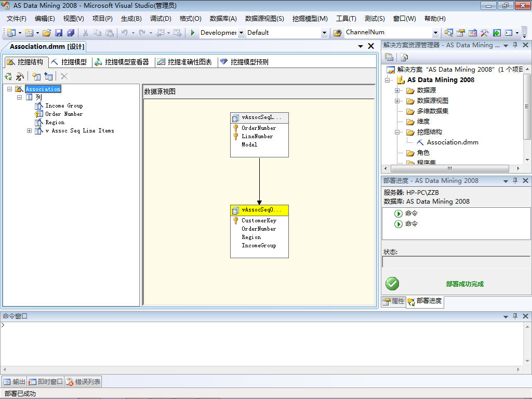Viewport: 532px width, 399px height.
Task: Collapse the Association structure node
Action: pos(9,89)
